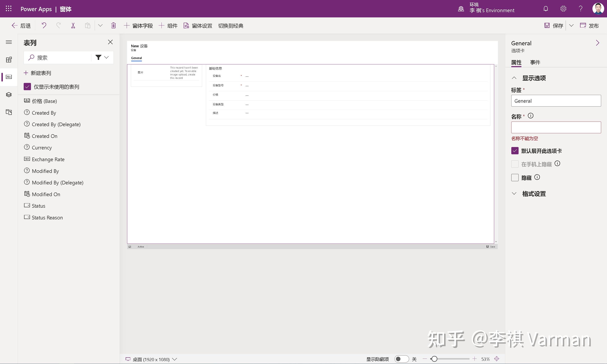The width and height of the screenshot is (607, 364).
Task: Click the delete (trash) icon in the toolbar
Action: point(113,25)
